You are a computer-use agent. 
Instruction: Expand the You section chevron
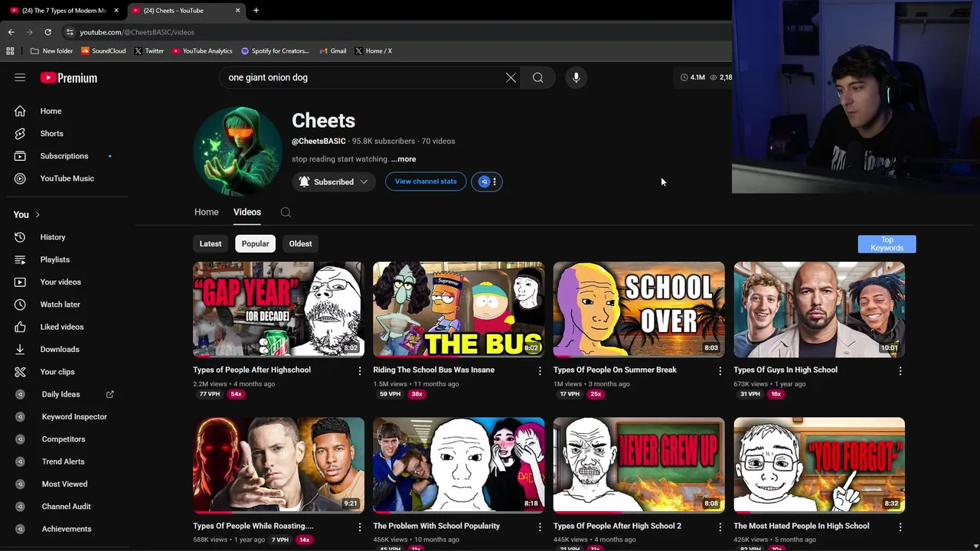(38, 215)
